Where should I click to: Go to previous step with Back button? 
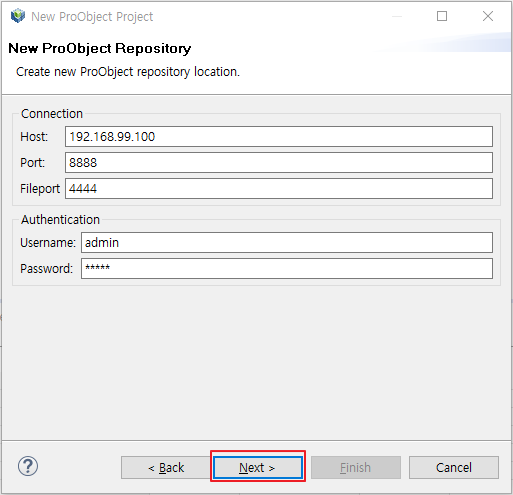coord(166,467)
